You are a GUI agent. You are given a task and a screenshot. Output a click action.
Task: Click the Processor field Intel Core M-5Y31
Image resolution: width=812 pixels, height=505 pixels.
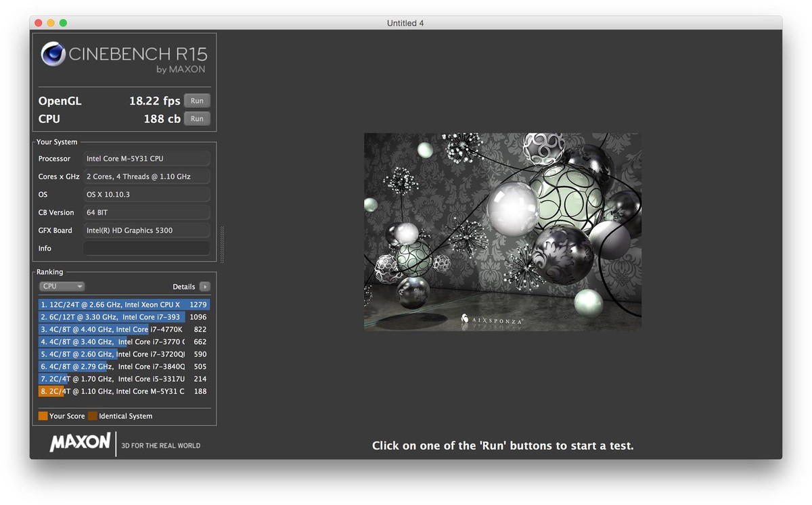point(147,159)
